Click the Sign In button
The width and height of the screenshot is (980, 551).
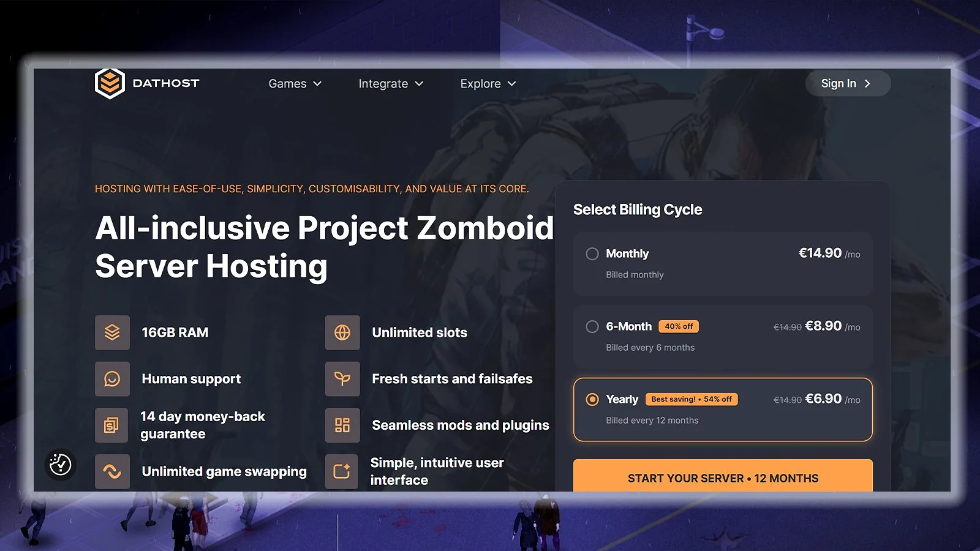click(848, 83)
